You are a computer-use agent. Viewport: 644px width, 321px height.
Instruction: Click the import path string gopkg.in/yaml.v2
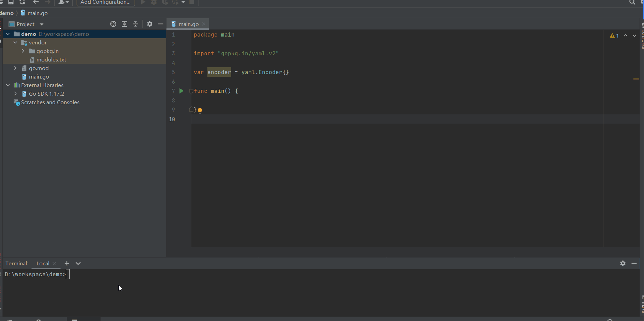pyautogui.click(x=248, y=53)
